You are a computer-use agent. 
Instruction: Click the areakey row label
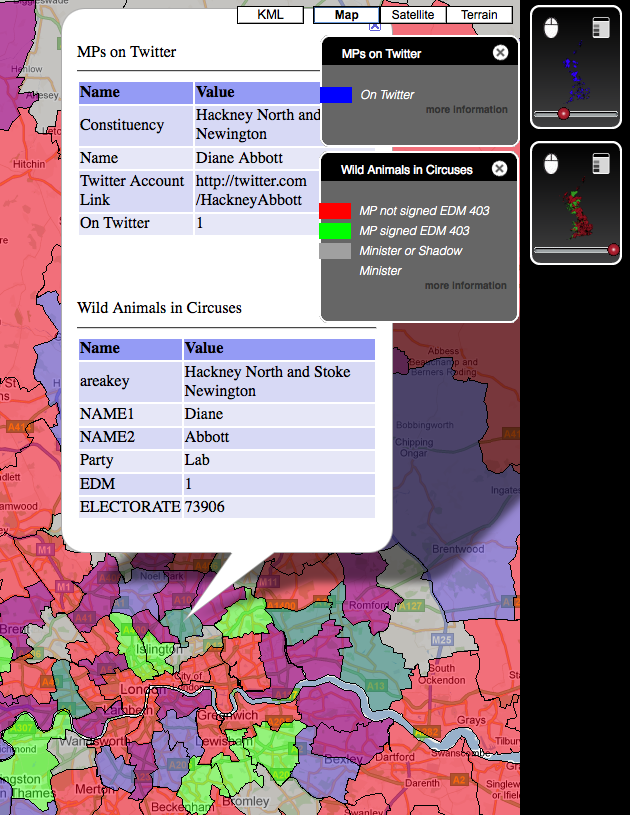(x=104, y=381)
